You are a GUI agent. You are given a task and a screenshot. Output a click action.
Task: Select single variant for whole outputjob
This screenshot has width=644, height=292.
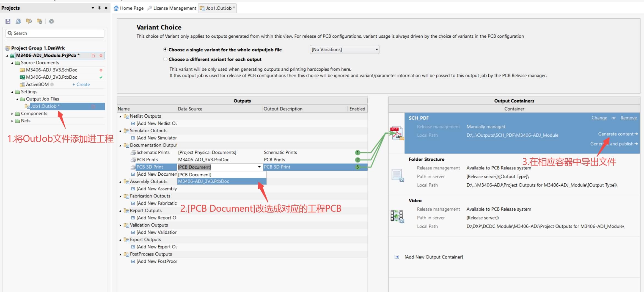coord(165,49)
